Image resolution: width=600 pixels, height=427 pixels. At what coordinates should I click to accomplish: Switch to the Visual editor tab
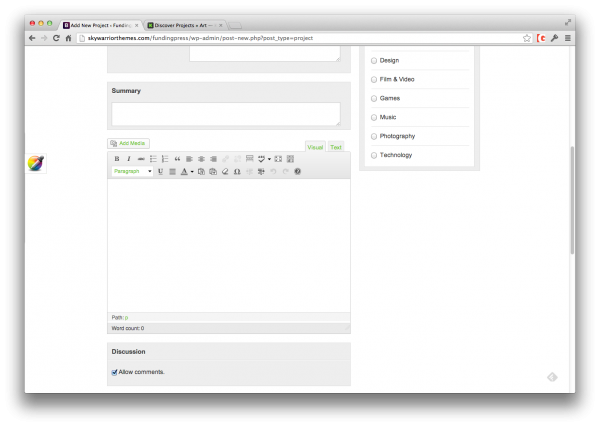(315, 147)
